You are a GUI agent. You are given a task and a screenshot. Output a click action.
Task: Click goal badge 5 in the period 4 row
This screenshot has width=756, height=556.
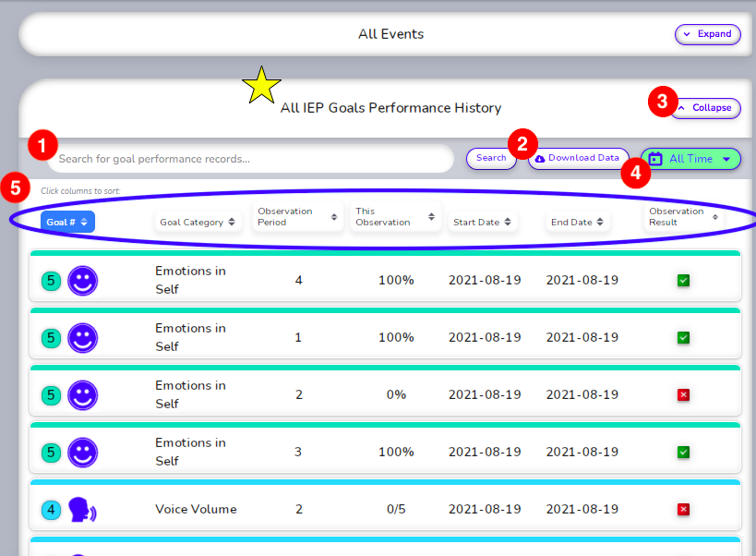click(51, 281)
